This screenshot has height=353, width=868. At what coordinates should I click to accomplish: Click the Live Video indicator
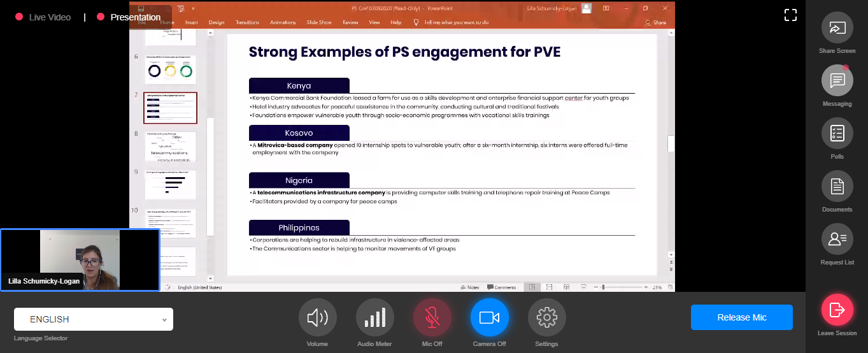43,17
